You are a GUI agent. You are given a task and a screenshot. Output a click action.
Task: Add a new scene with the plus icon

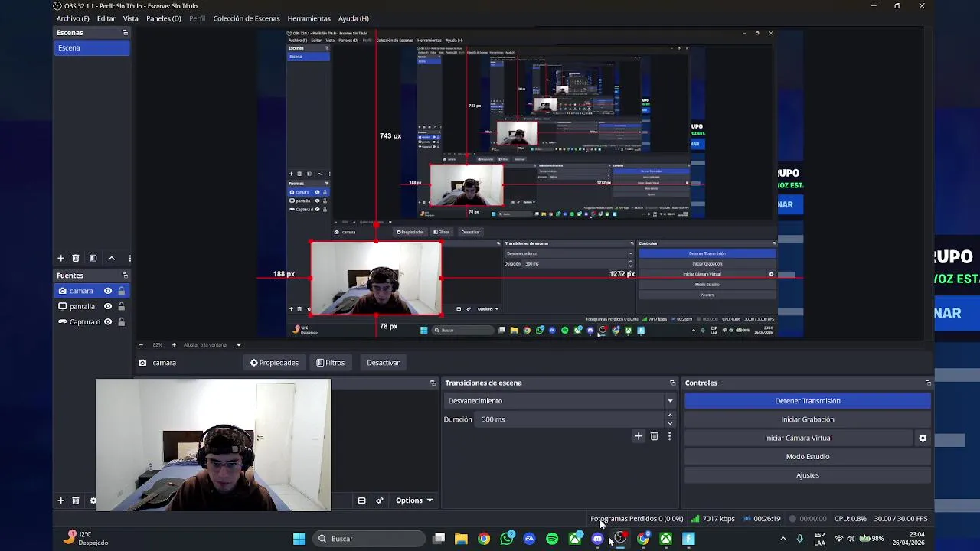[60, 258]
